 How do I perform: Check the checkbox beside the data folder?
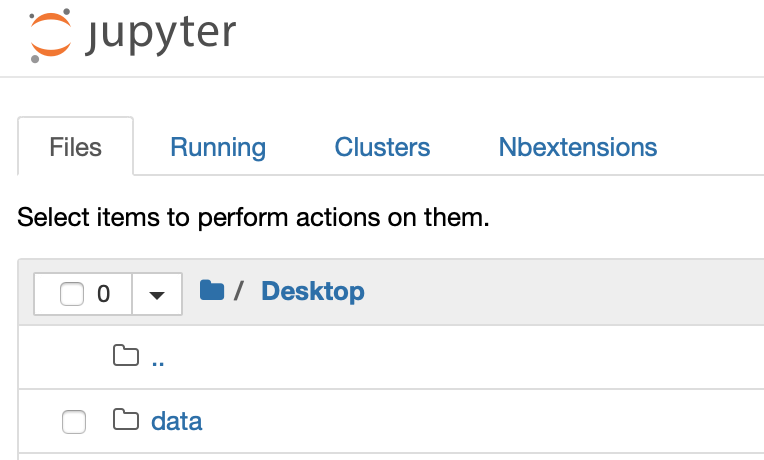(74, 422)
